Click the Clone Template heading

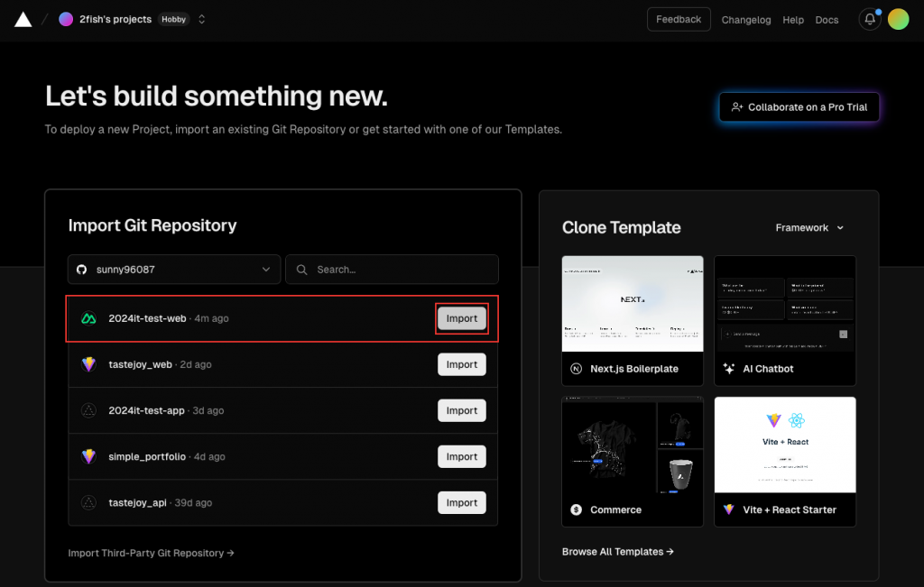[621, 228]
